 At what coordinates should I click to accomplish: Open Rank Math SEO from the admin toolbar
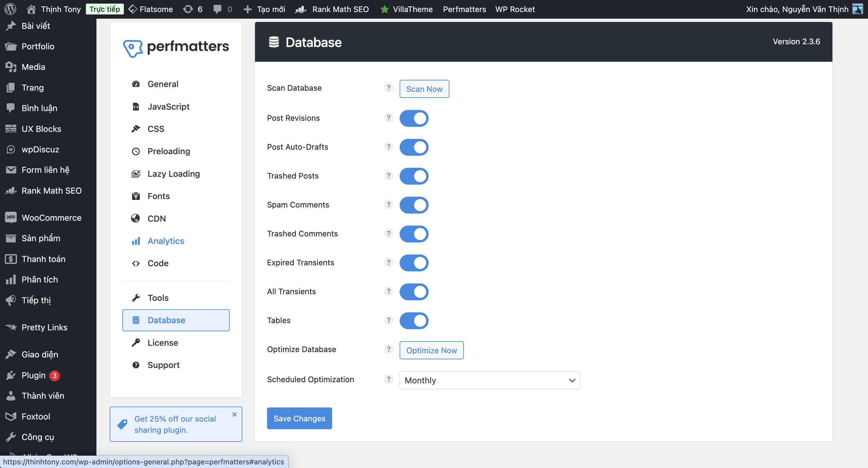pyautogui.click(x=340, y=9)
